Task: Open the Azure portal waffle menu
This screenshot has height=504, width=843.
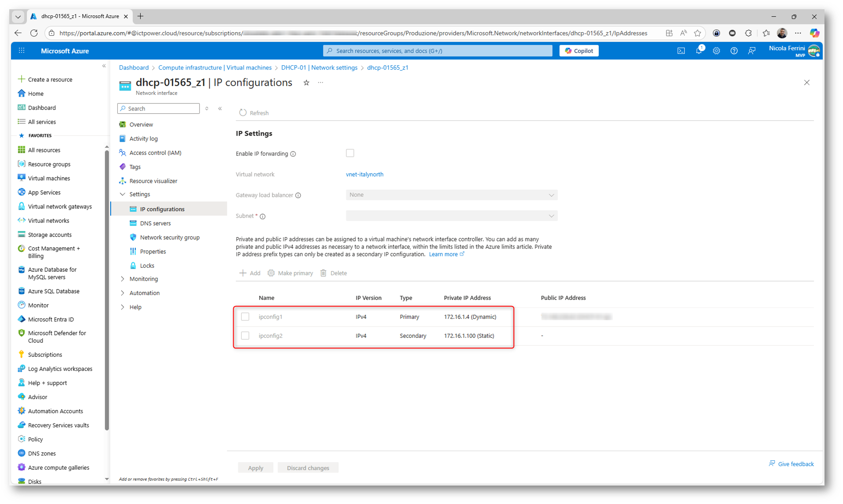Action: coord(22,51)
